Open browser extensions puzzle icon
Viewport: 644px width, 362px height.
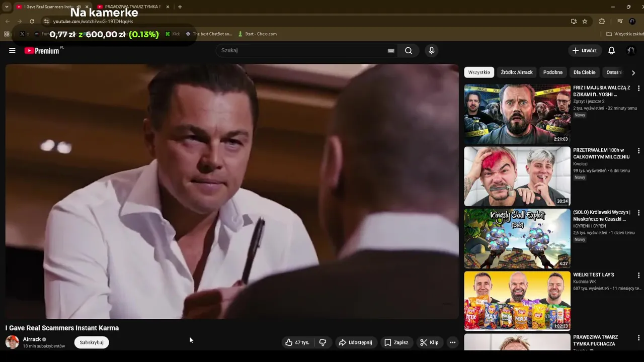point(602,21)
